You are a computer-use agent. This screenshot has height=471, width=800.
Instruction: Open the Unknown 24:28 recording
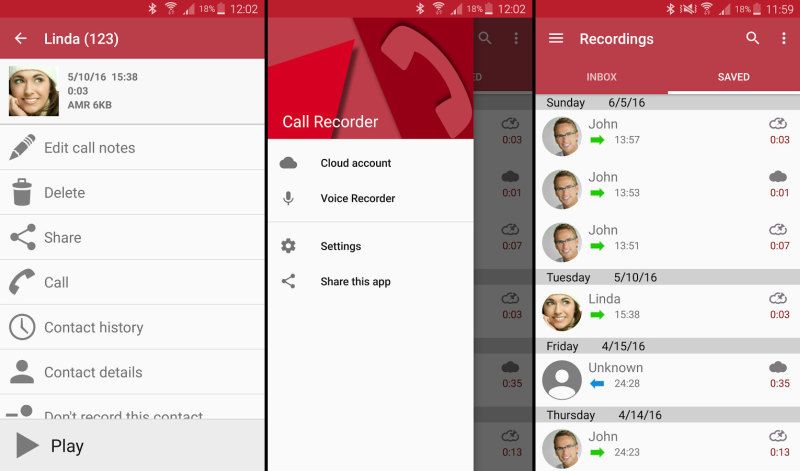tap(668, 380)
